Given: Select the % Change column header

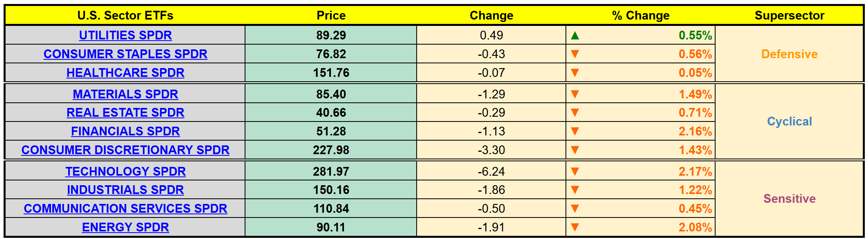Looking at the screenshot, I should click(641, 16).
